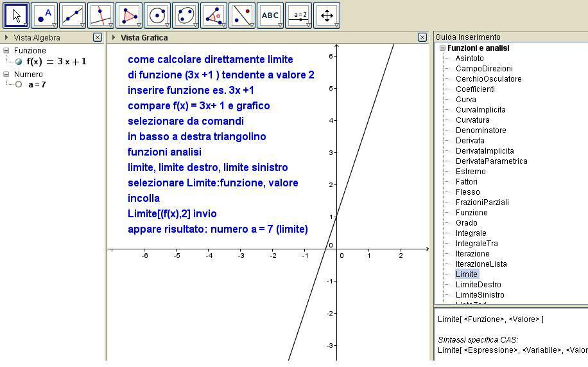The height and width of the screenshot is (367, 588).
Task: Select the Line through two points tool
Action: 73,15
